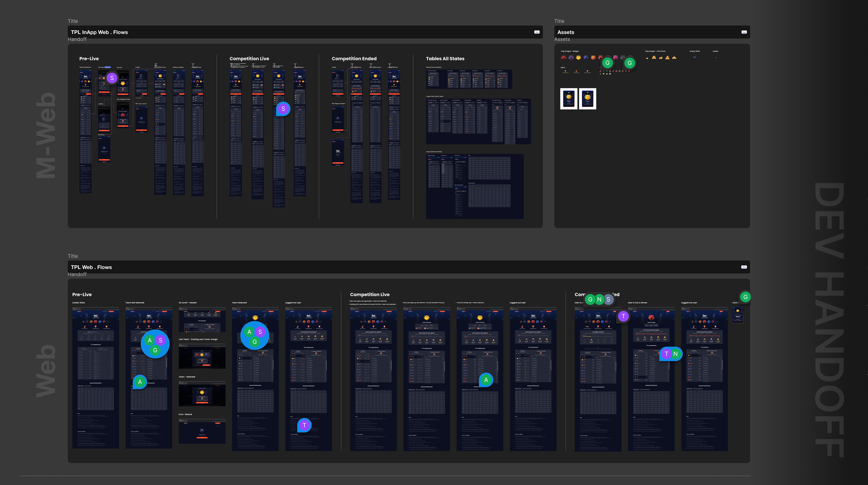This screenshot has width=868, height=485.
Task: Open the S comment pin in M-Web Pre-Live
Action: 112,78
